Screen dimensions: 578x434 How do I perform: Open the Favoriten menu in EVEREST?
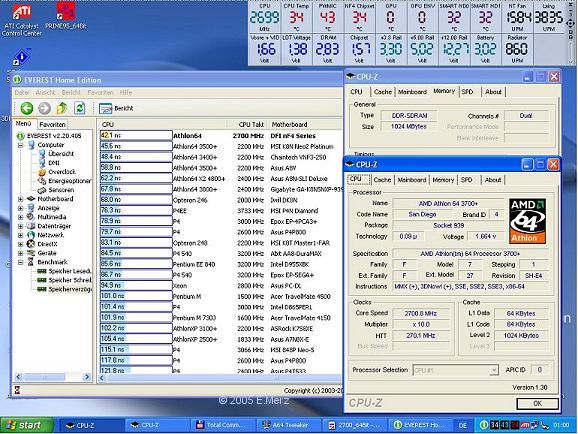[x=100, y=93]
